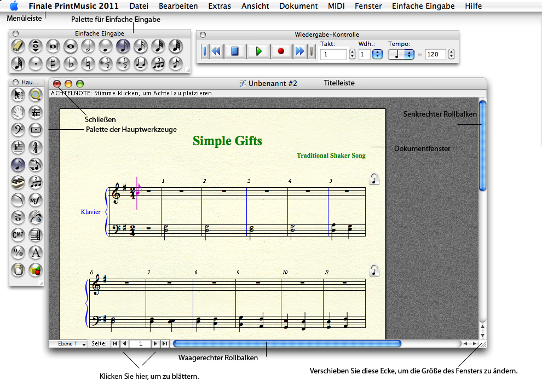Open the Wdh. dropdown in Wiedergabe-Kontrolle
The image size is (542, 392).
377,54
